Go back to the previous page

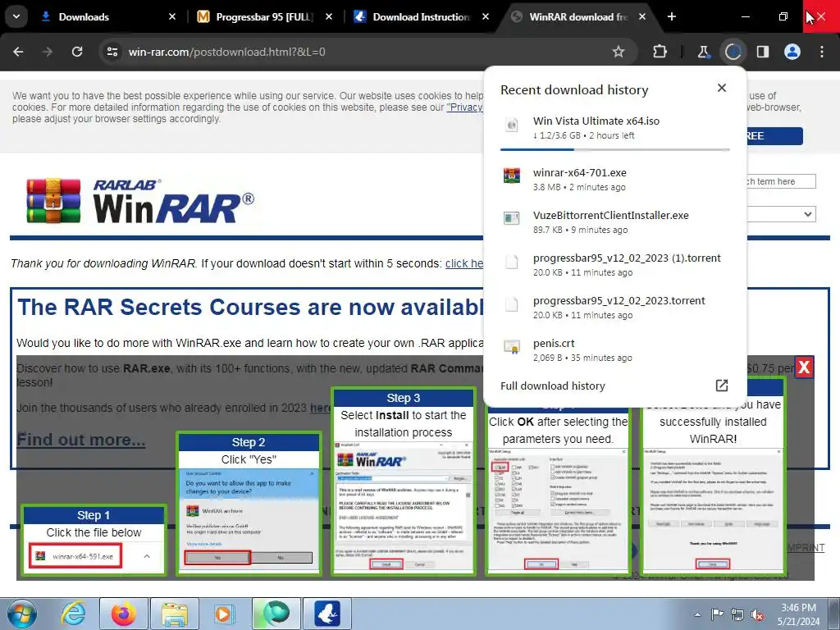(18, 52)
